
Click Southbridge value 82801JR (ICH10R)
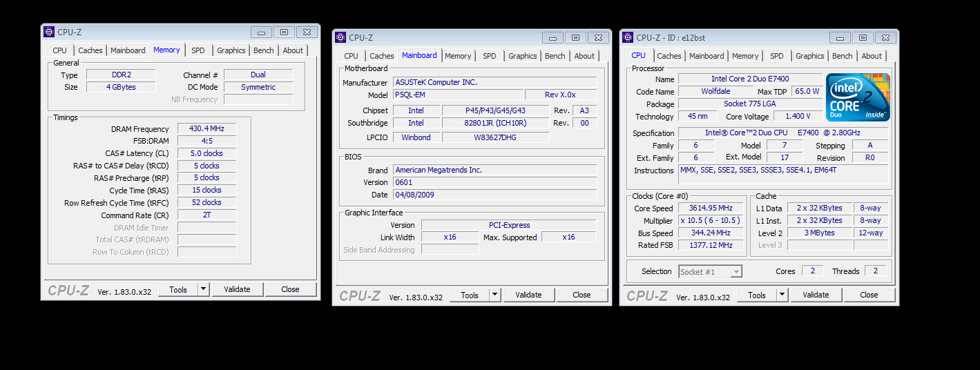coord(495,123)
